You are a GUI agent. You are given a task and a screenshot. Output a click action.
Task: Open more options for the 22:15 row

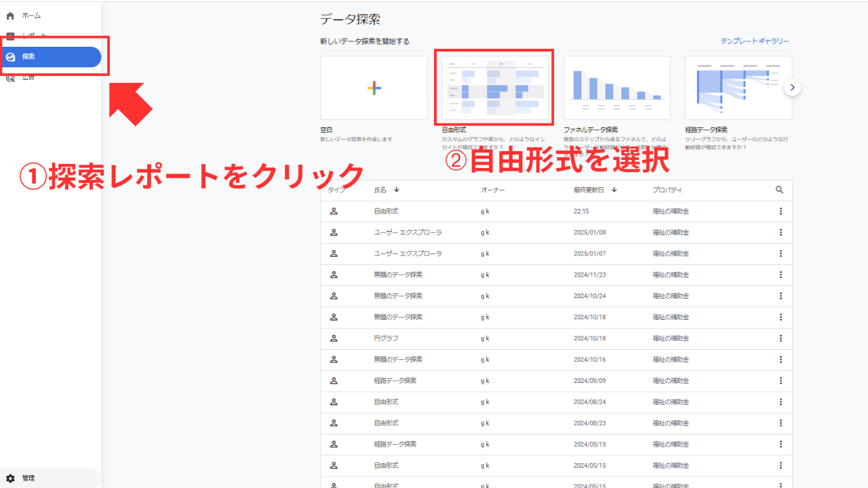click(781, 211)
